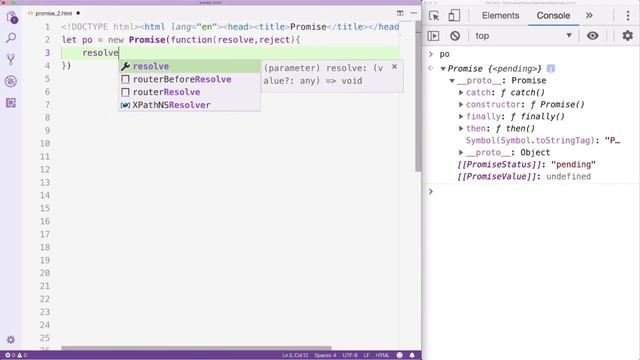Click the info badge next to Promise
Screen dimensions: 640x360
click(x=551, y=69)
